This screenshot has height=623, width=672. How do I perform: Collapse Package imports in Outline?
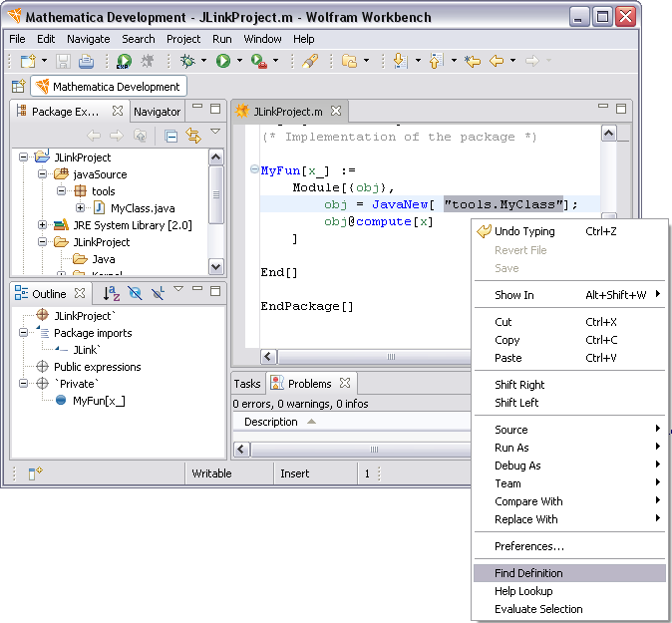click(23, 333)
